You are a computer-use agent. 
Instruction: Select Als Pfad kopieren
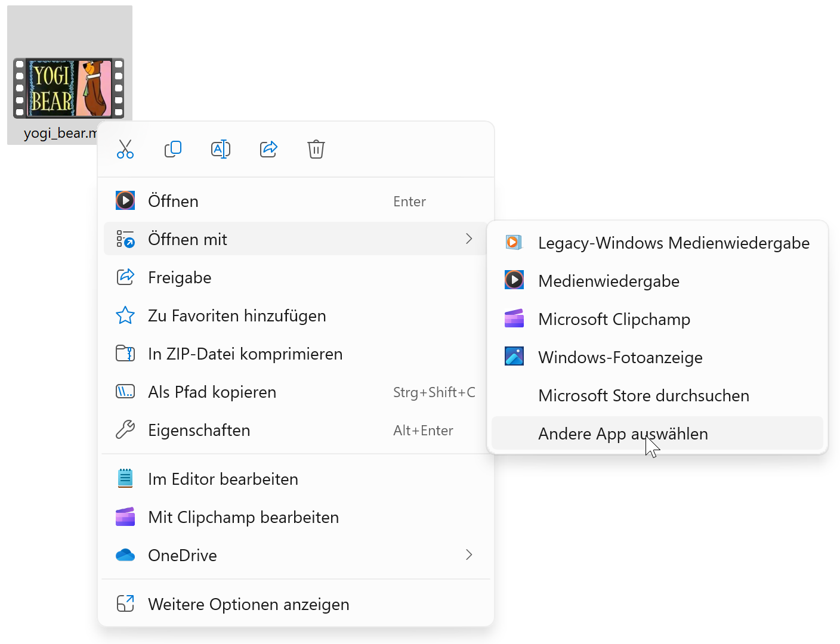212,392
